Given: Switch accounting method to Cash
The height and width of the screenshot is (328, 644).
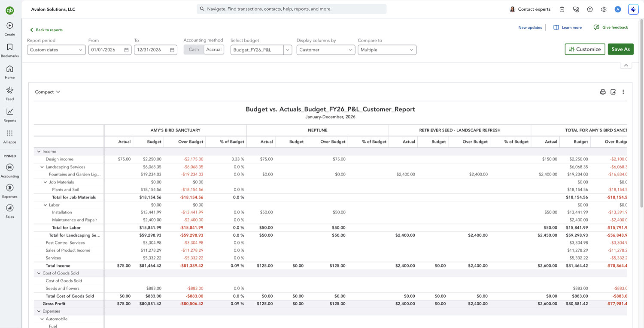Looking at the screenshot, I should click(194, 49).
